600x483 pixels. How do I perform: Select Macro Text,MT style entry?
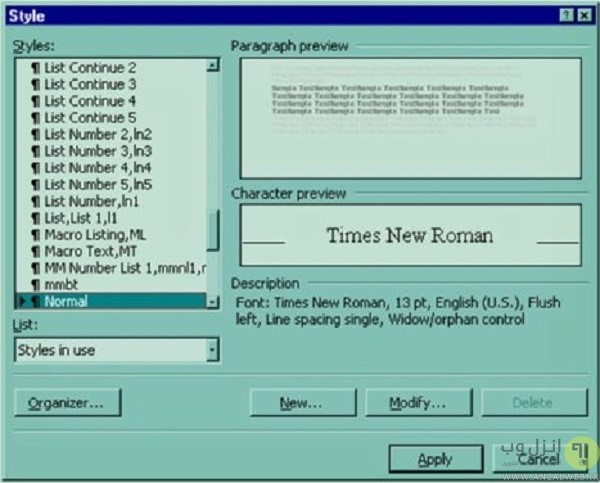[x=93, y=251]
